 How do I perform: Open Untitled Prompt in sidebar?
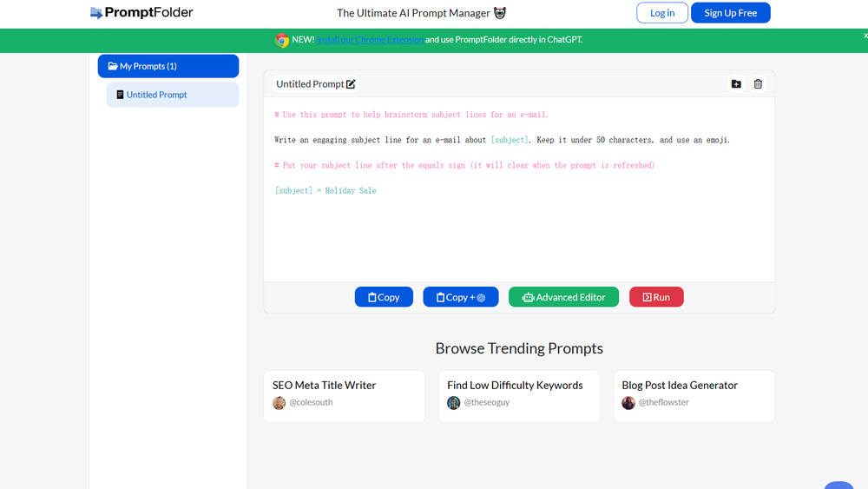tap(173, 95)
